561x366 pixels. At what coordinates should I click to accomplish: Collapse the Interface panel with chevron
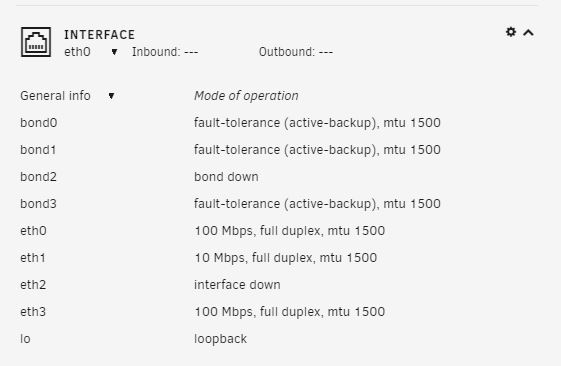coord(528,33)
